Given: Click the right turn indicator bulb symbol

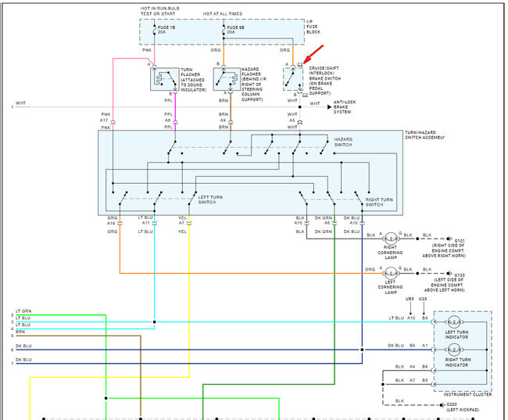Looking at the screenshot, I should (453, 350).
